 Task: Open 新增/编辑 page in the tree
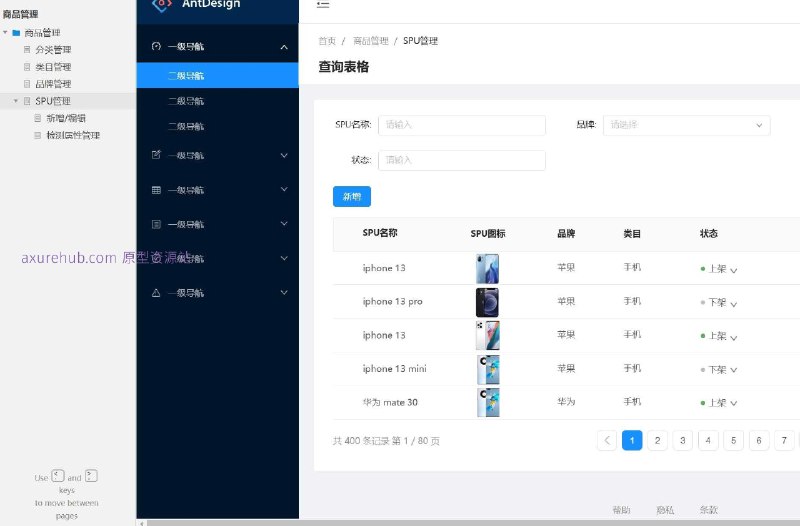click(x=66, y=118)
